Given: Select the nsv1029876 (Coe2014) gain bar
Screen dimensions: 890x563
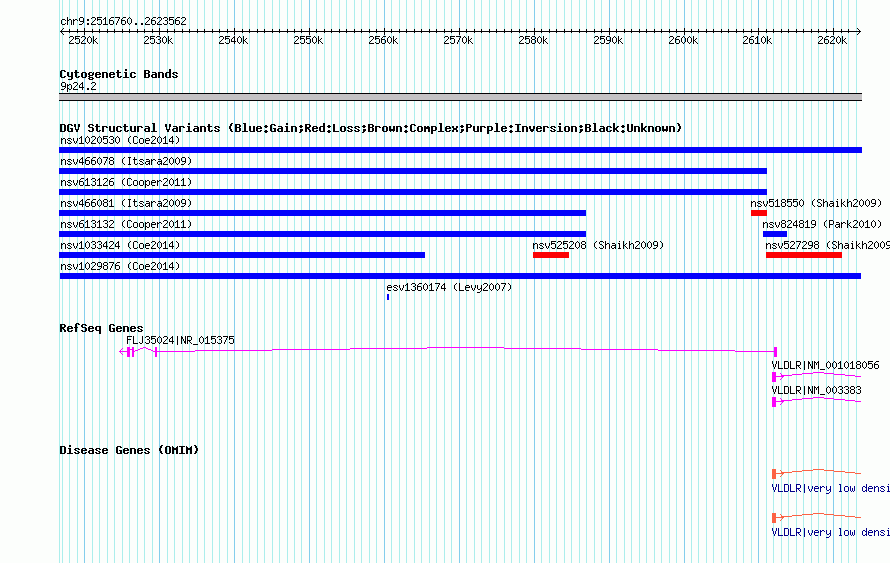Looking at the screenshot, I should (460, 276).
